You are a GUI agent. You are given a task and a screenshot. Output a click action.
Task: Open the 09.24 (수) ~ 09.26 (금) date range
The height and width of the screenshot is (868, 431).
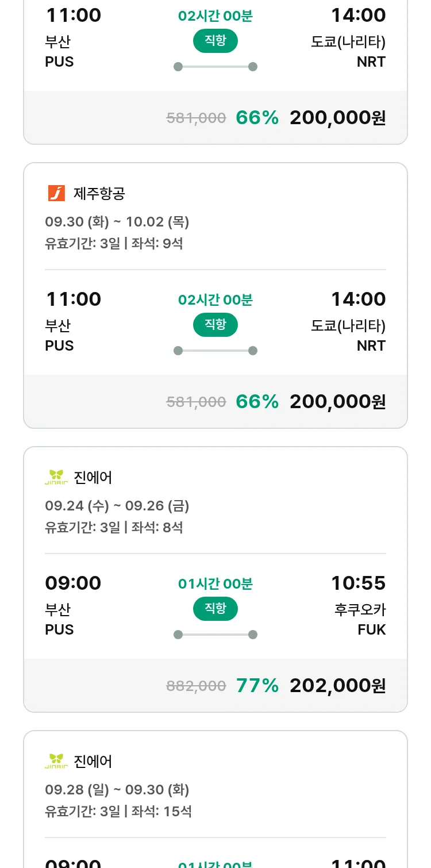117,506
